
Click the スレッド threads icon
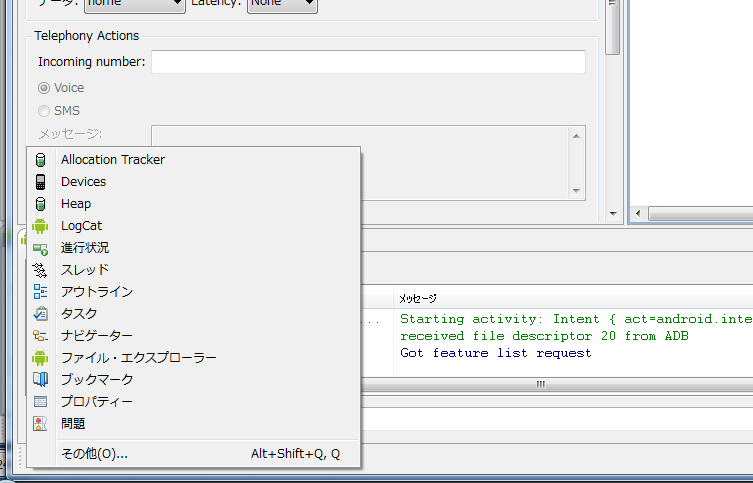pos(40,270)
